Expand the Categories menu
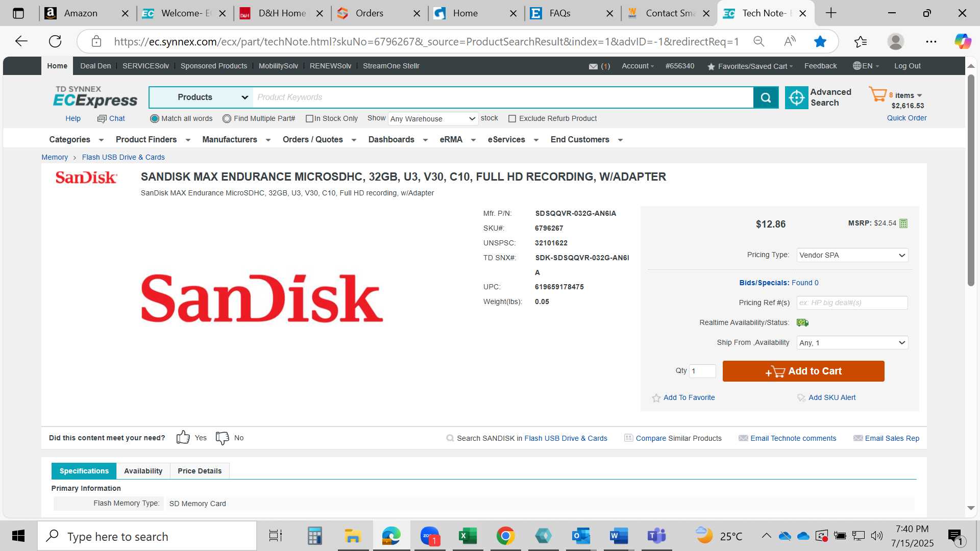980x551 pixels. click(x=76, y=140)
